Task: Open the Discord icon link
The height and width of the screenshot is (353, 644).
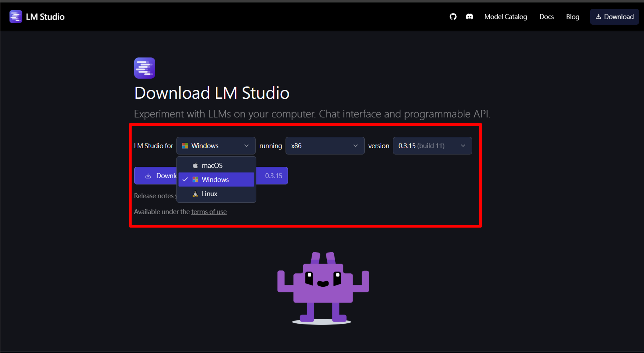Action: click(x=469, y=17)
